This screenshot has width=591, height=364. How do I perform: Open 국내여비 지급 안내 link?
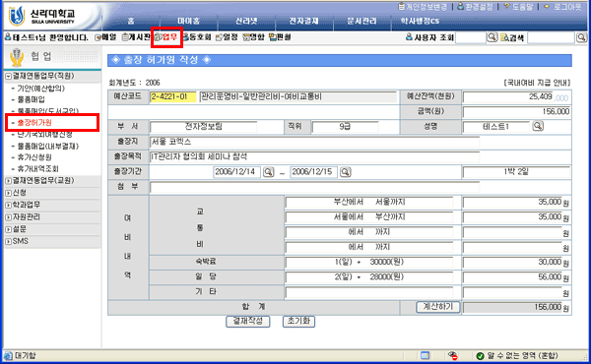tap(537, 83)
